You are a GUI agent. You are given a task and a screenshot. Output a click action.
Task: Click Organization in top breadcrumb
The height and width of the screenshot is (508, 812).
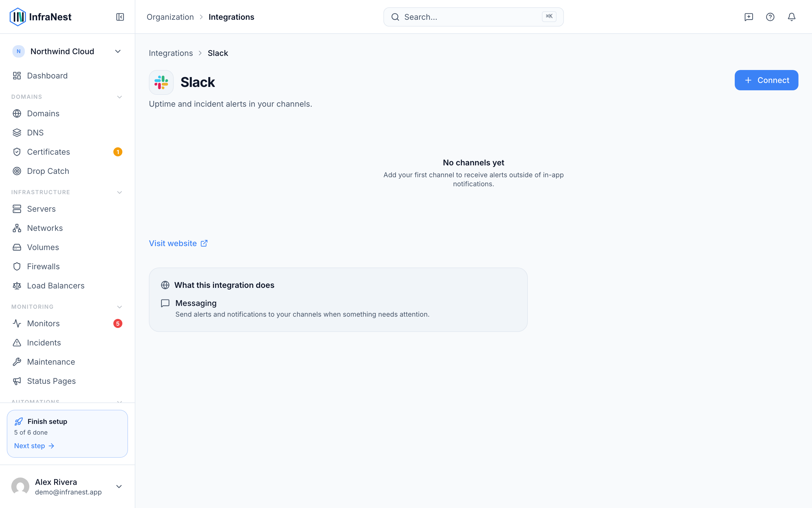[170, 17]
